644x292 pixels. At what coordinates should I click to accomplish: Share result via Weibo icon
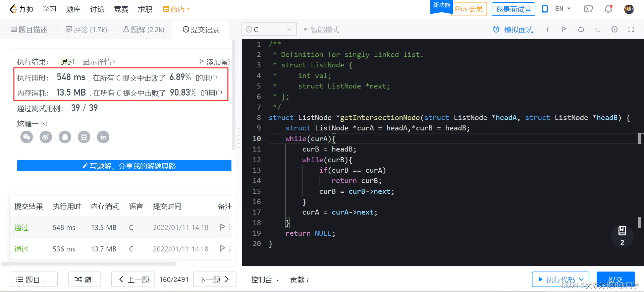[x=46, y=137]
